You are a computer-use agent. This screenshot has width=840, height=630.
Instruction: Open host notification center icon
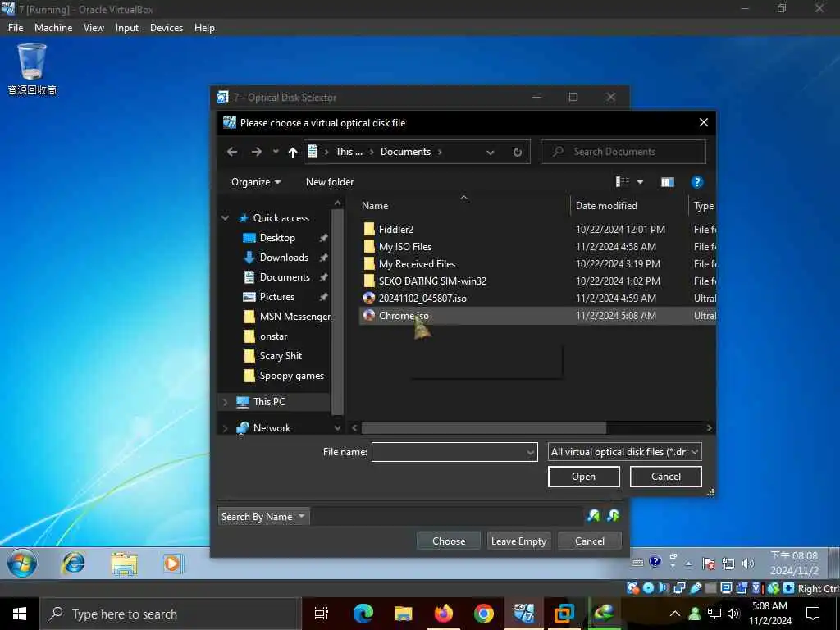[813, 614]
